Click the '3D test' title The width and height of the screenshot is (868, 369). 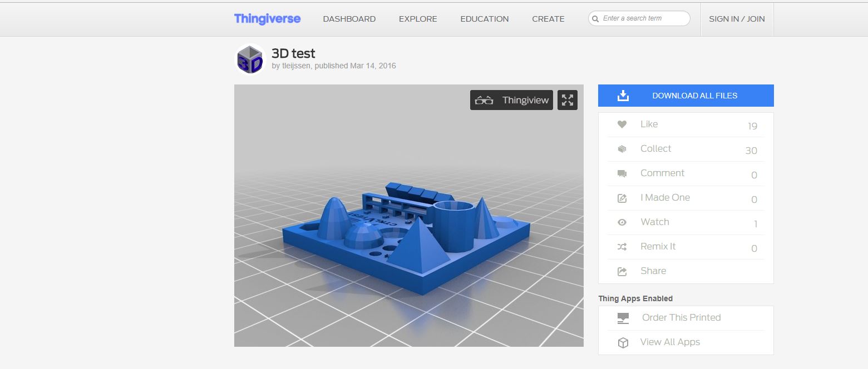pos(293,53)
